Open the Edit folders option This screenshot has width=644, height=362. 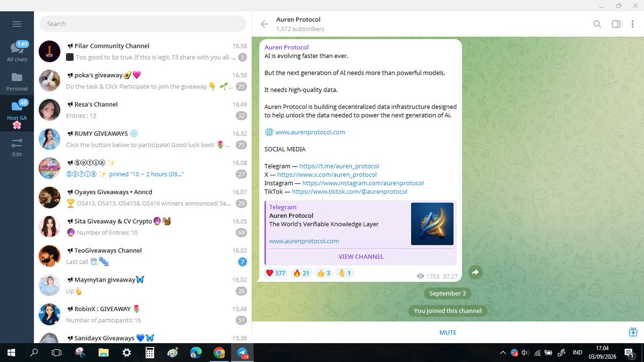(x=17, y=147)
